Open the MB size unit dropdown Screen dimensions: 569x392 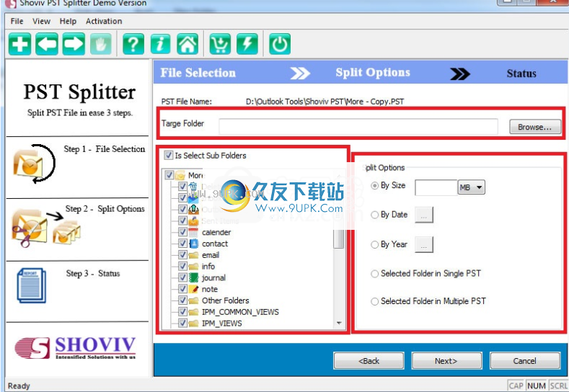(x=472, y=187)
